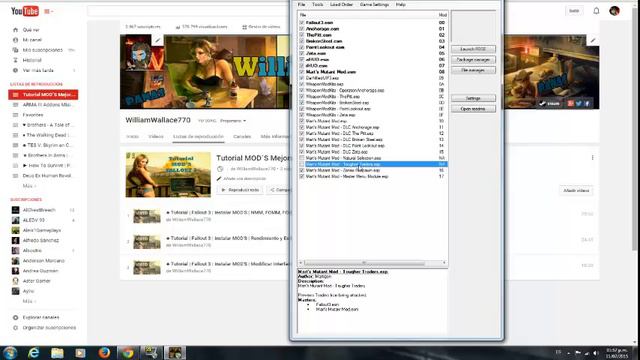Open Tools menu in mod manager
The image size is (640, 360).
317,4
